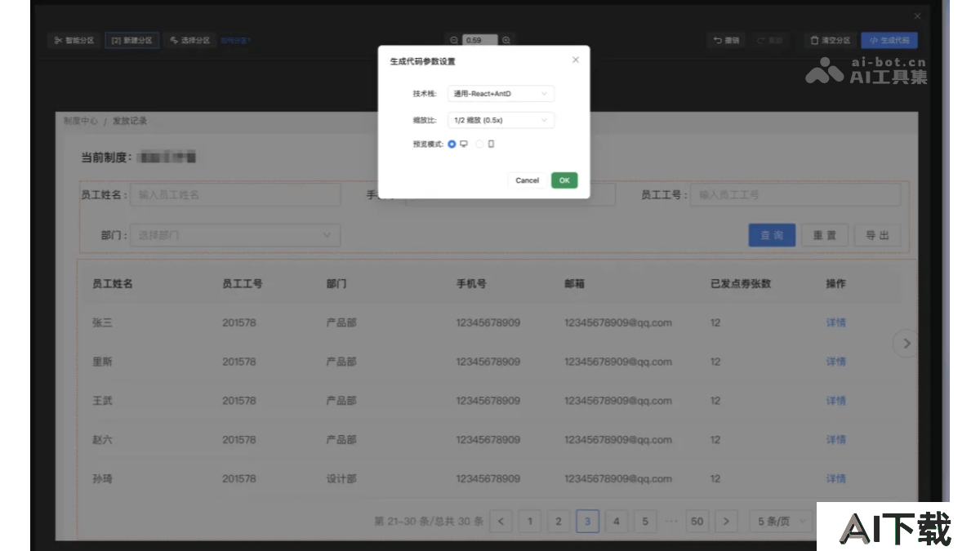Open 详情 for 孙琦
The width and height of the screenshot is (980, 551).
(835, 478)
